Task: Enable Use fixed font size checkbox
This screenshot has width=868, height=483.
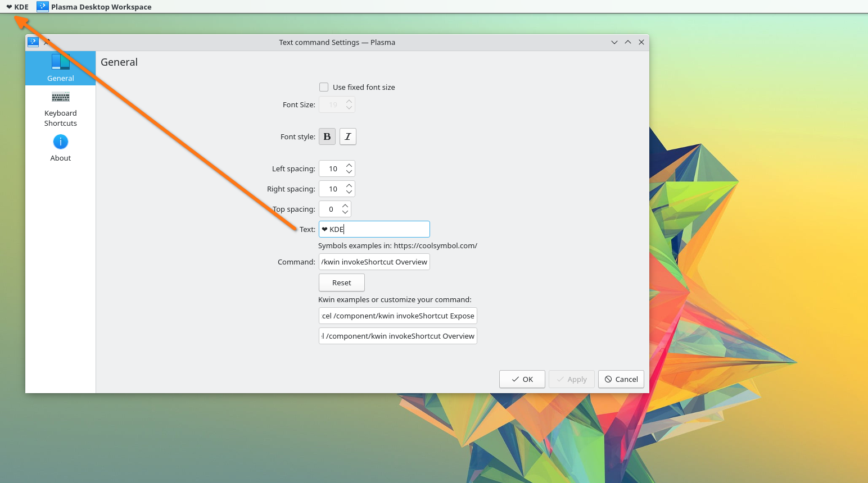Action: (324, 87)
